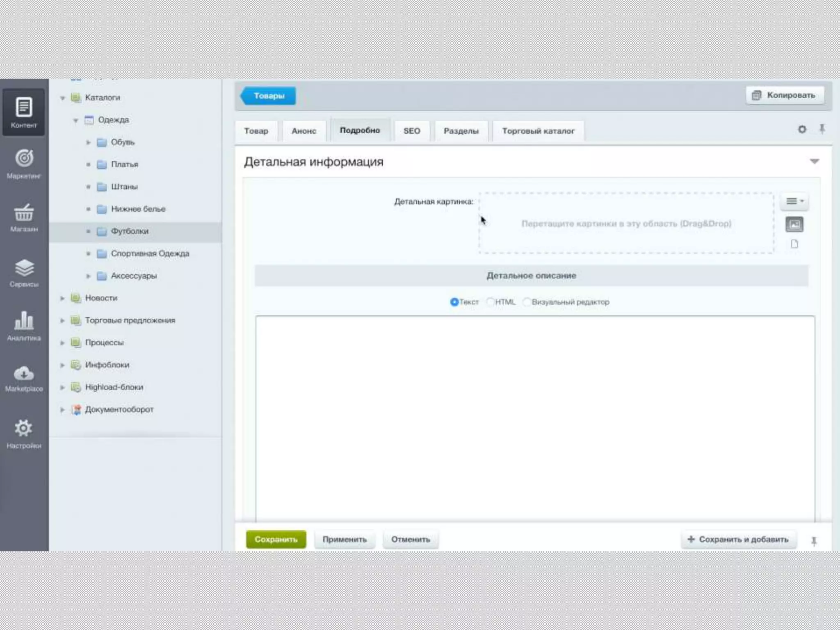The width and height of the screenshot is (840, 630).
Task: Click inside the detailed description text area
Action: [534, 418]
